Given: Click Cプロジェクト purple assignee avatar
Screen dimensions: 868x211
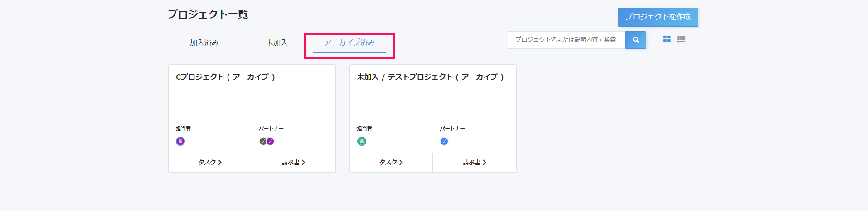Looking at the screenshot, I should (x=180, y=141).
